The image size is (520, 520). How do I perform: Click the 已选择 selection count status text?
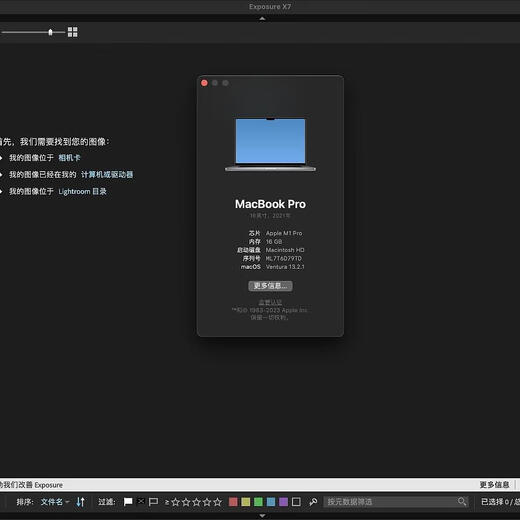[x=500, y=502]
